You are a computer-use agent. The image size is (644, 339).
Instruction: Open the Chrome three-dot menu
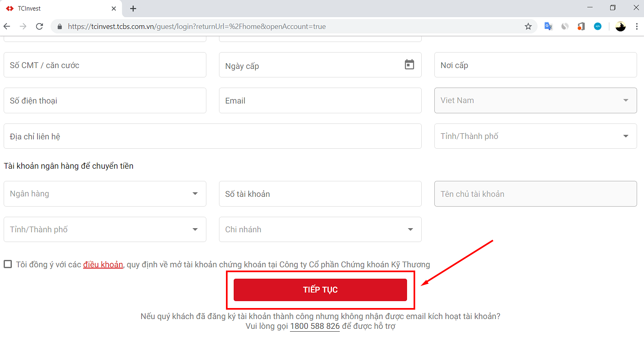point(637,26)
